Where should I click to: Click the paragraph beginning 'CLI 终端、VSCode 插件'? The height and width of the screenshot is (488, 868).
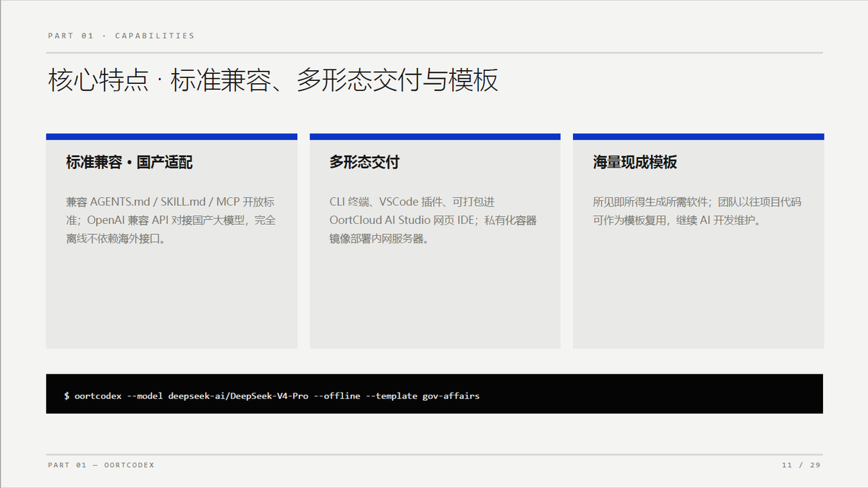pyautogui.click(x=433, y=220)
